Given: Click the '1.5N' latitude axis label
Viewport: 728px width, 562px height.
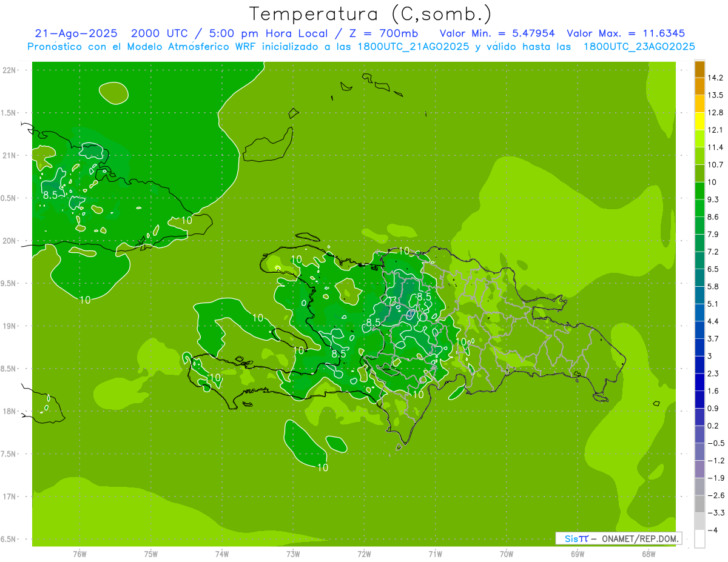Looking at the screenshot, I should (9, 113).
